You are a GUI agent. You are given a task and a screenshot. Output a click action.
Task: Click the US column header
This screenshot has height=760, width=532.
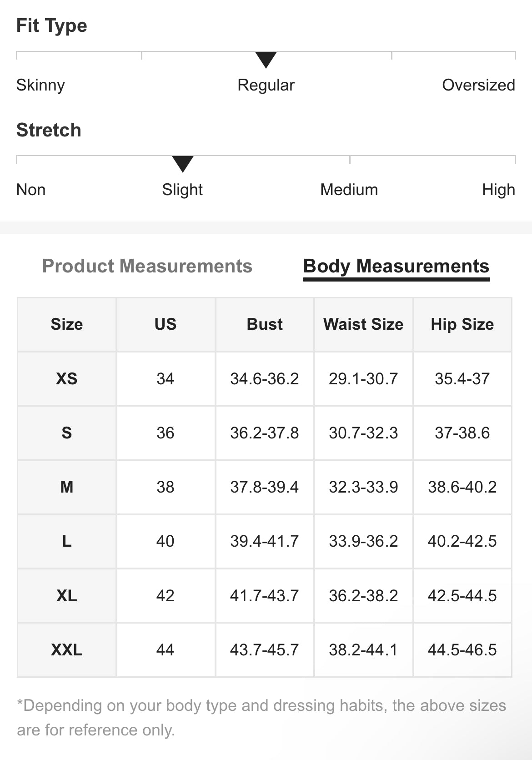coord(166,324)
